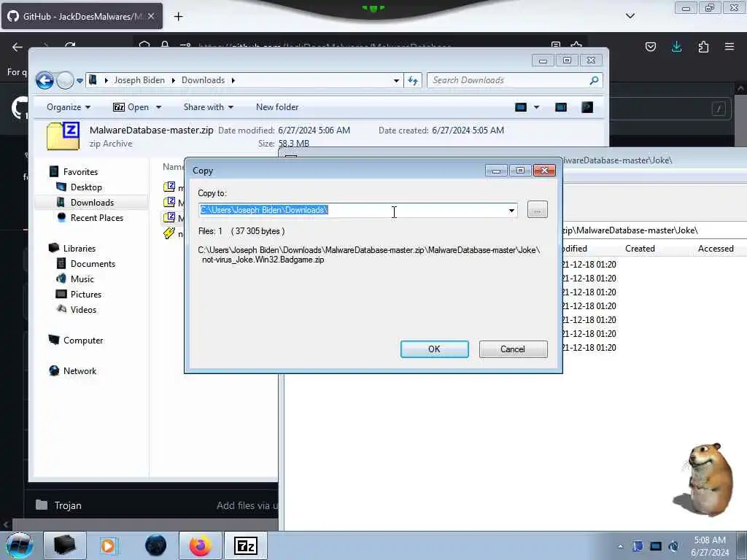This screenshot has width=747, height=560.
Task: Refresh the Explorer address bar
Action: [x=413, y=80]
